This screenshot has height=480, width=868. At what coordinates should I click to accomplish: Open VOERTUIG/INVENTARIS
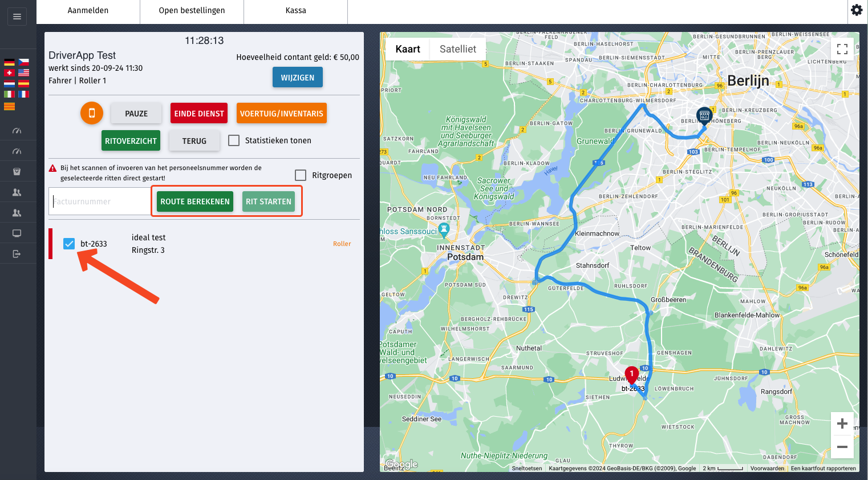coord(282,114)
